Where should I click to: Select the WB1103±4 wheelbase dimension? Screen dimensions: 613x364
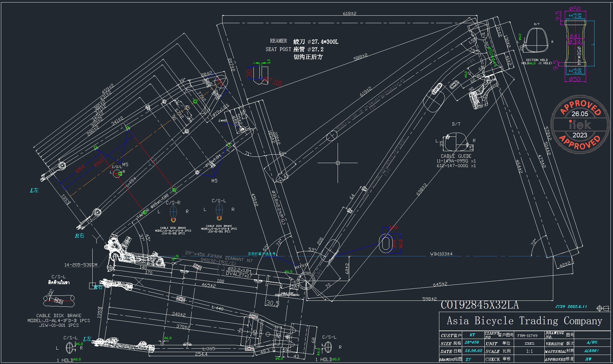pyautogui.click(x=441, y=254)
